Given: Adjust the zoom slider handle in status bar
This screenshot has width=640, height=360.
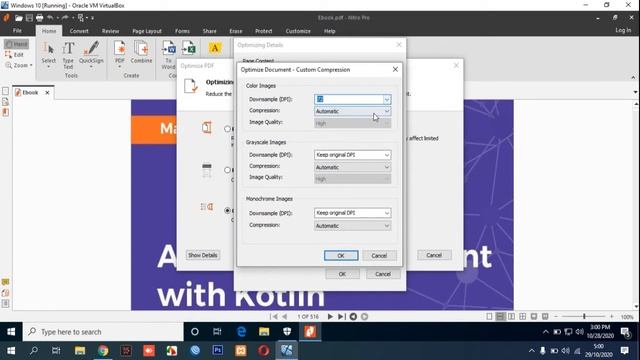Looking at the screenshot, I should 584,316.
